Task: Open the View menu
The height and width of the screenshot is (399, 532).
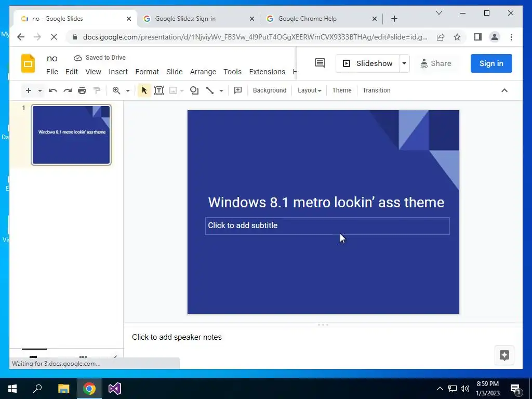Action: click(94, 72)
